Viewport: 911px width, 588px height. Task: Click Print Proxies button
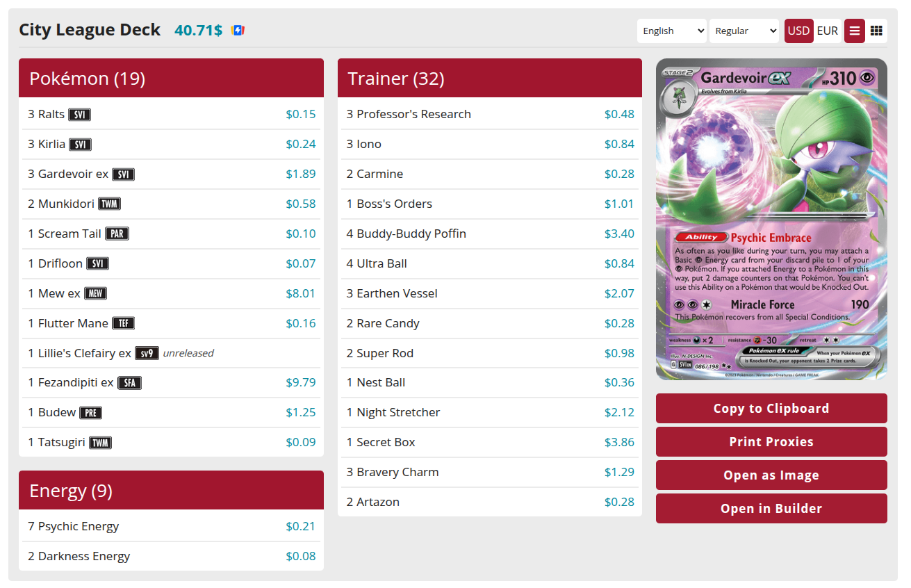tap(771, 442)
